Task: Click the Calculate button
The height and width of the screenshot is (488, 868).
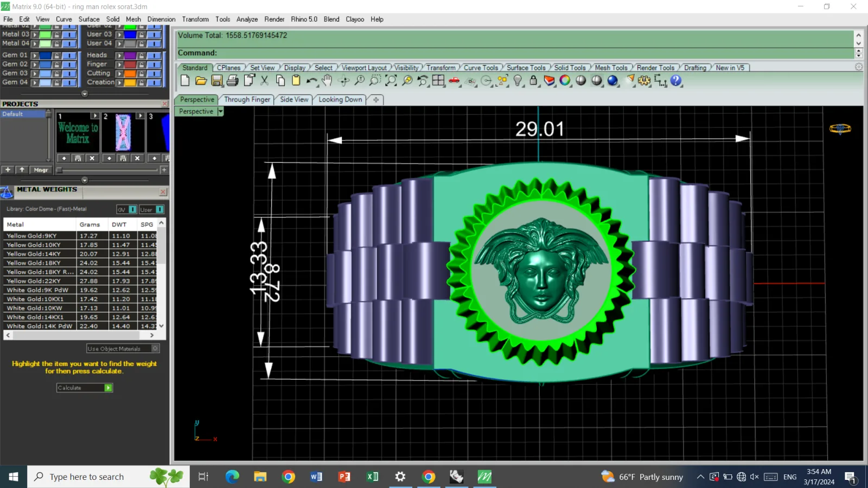Action: pyautogui.click(x=85, y=388)
